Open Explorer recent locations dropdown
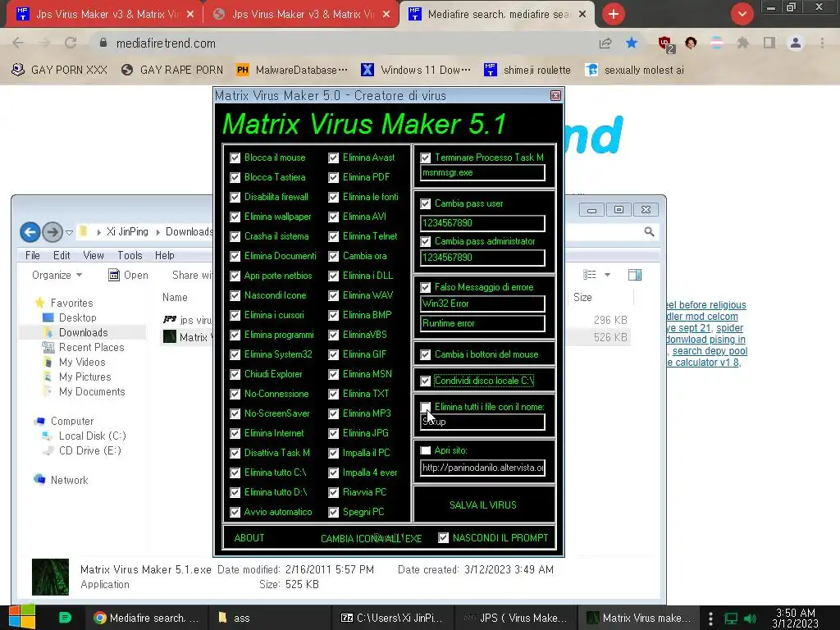The height and width of the screenshot is (630, 840). (x=69, y=232)
